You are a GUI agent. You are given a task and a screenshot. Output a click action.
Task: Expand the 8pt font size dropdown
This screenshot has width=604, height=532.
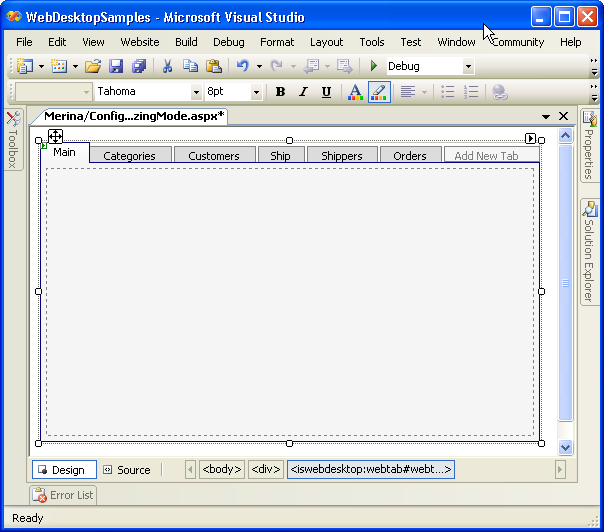coord(256,92)
